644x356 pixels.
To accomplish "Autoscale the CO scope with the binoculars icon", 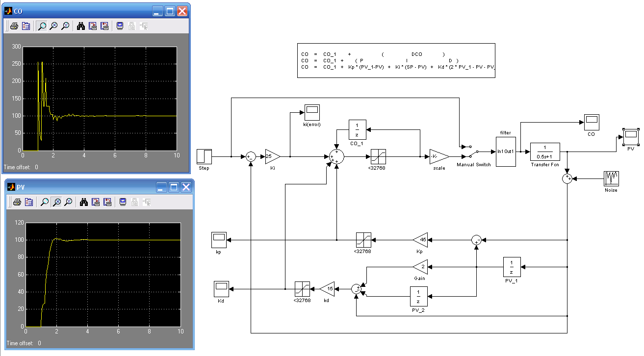I will tap(81, 26).
